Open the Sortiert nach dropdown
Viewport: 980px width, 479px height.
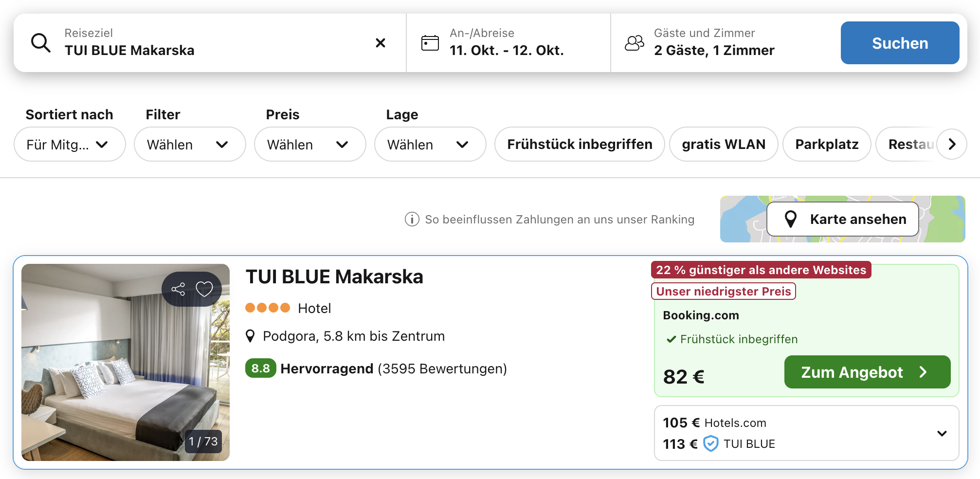point(70,144)
